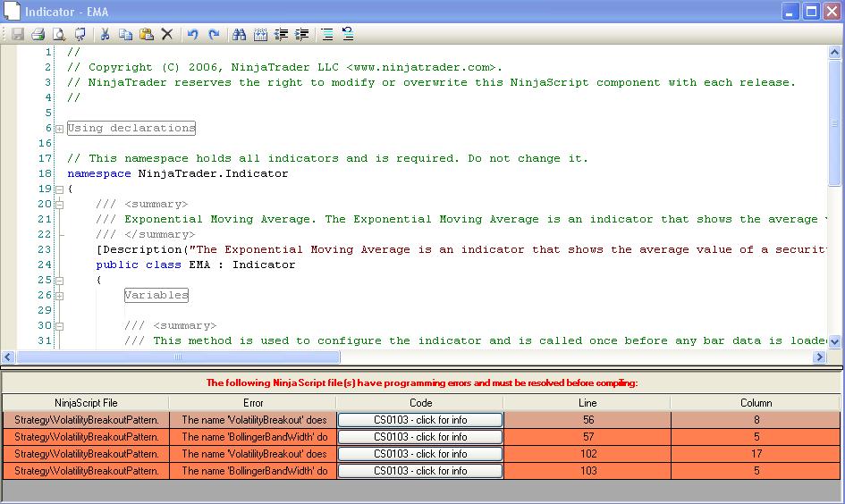Open CS0103 info for line 103 error
Image resolution: width=845 pixels, height=504 pixels.
(420, 471)
